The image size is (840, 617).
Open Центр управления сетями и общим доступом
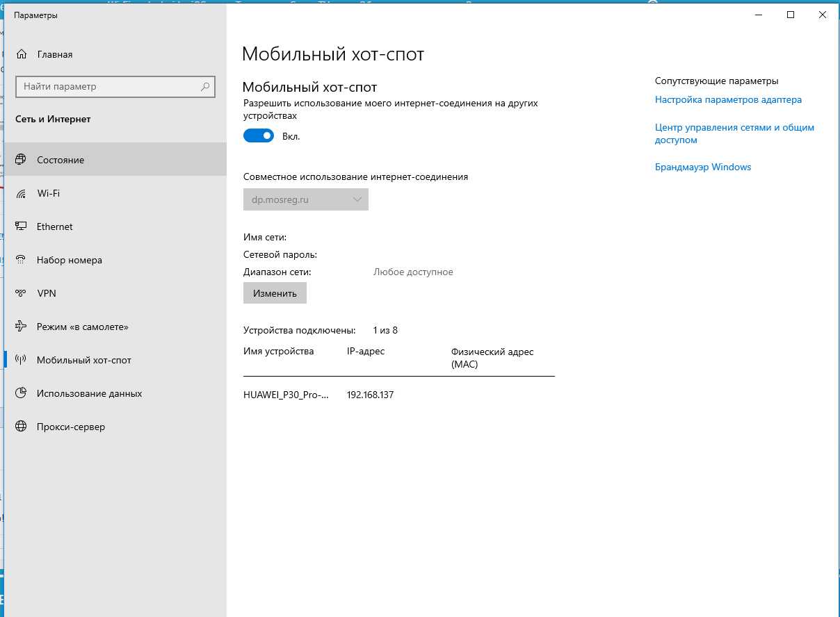coord(734,133)
